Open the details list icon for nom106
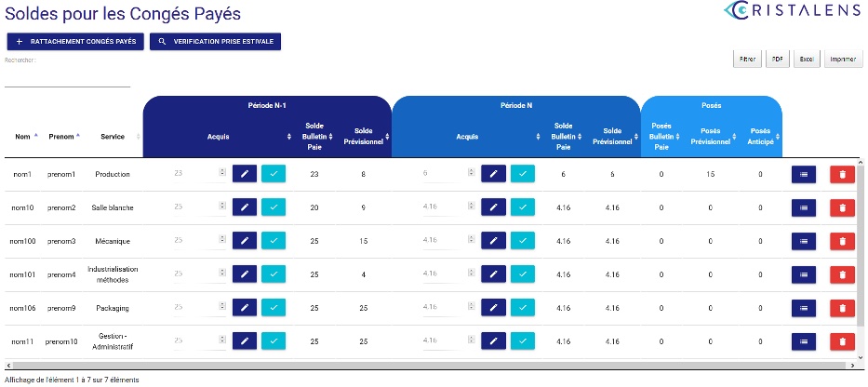Viewport: 868px width, 387px height. (x=803, y=308)
